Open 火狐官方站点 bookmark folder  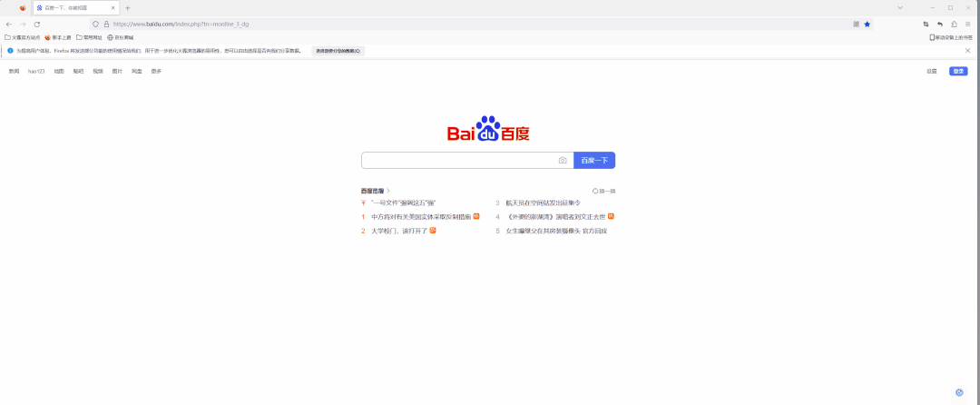coord(23,37)
